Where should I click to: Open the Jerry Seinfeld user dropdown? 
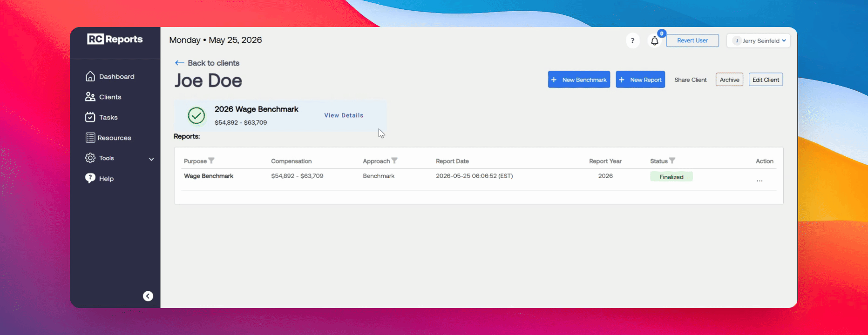759,40
